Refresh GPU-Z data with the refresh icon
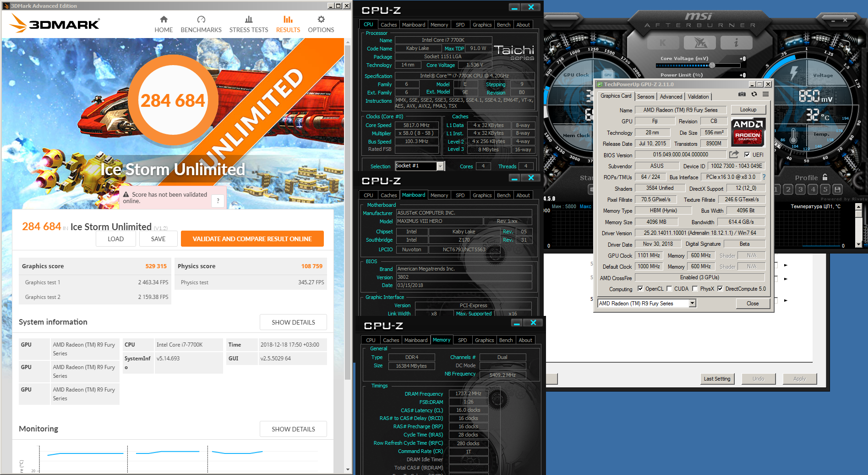 coord(754,94)
